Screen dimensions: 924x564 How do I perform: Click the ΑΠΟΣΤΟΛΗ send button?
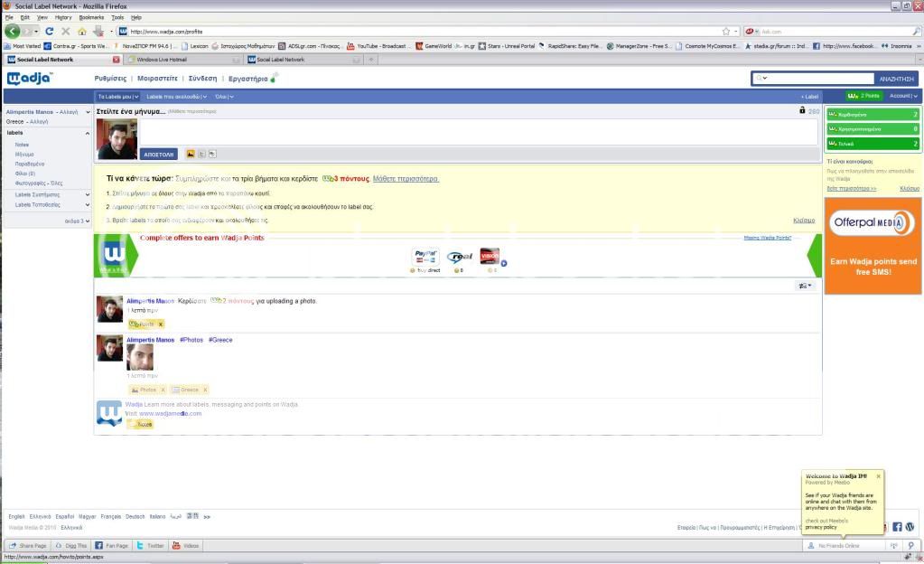[160, 154]
